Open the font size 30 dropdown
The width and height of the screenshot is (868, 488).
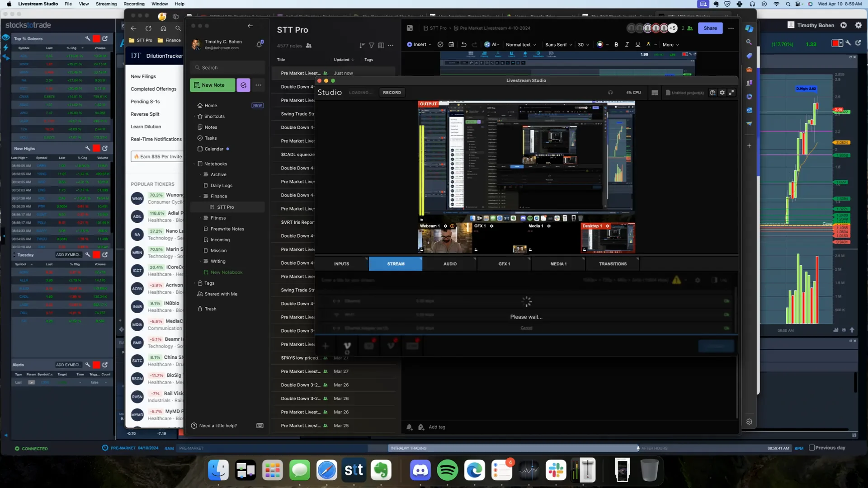[583, 44]
